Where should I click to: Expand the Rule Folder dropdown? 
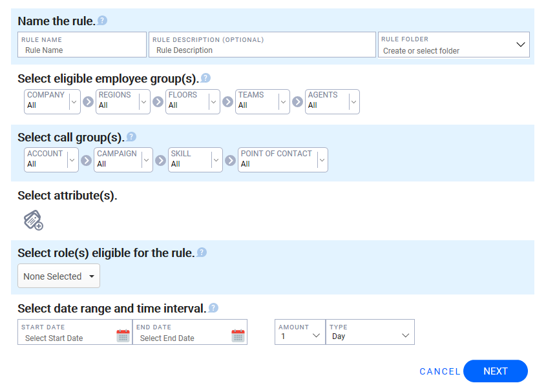tap(520, 45)
